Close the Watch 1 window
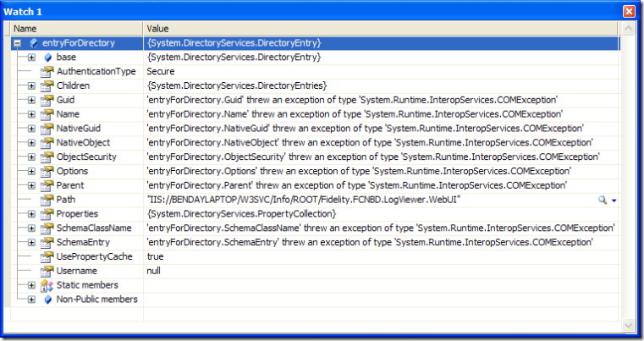The width and height of the screenshot is (644, 341). (629, 11)
